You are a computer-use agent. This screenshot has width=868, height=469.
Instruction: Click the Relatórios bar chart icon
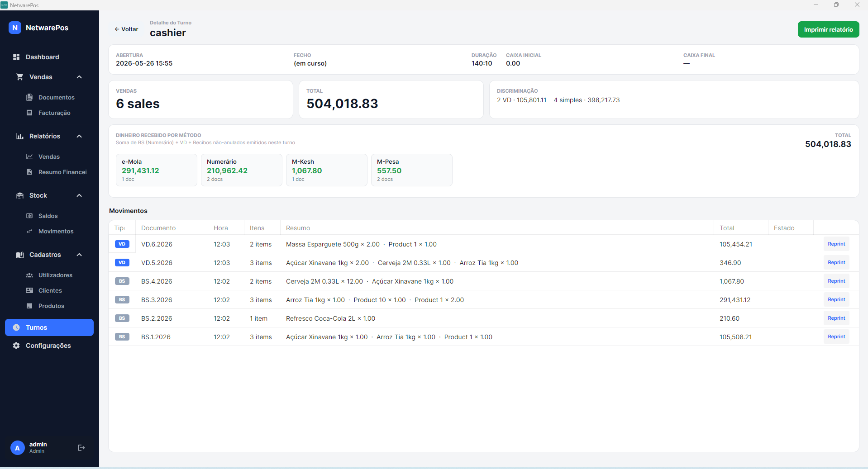20,136
